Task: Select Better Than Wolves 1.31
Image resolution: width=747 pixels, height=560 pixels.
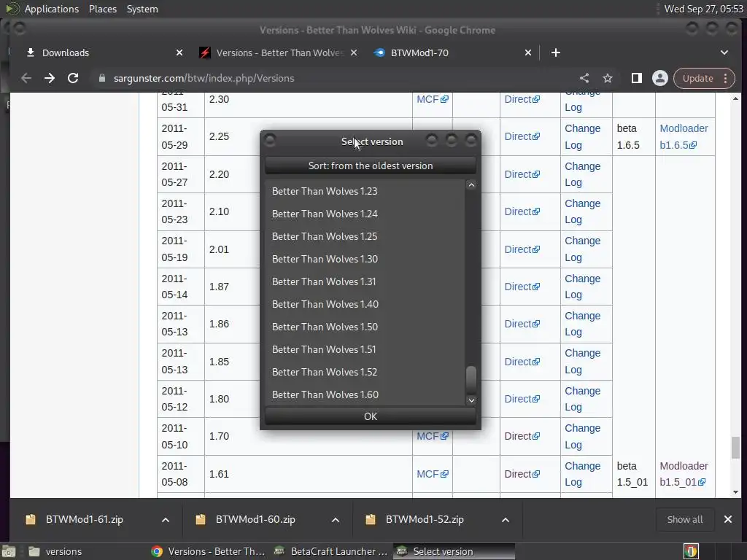Action: [365, 282]
